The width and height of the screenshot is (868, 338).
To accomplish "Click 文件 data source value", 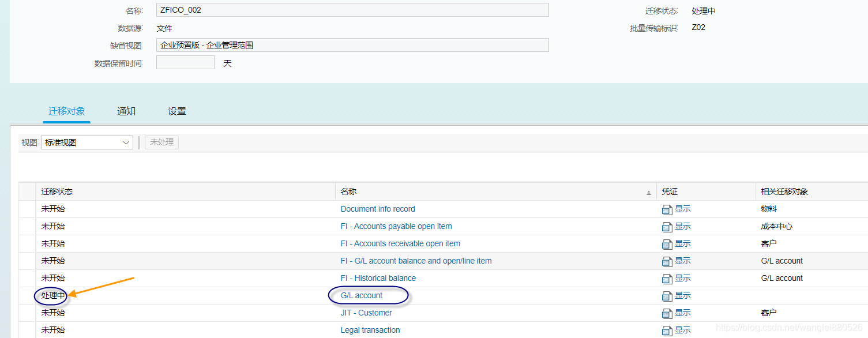I will (164, 28).
